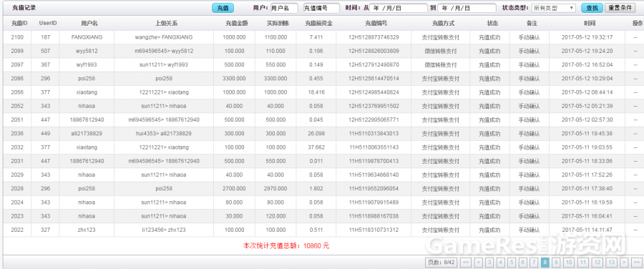Go to page 13
Viewport: 644px width, 269px height.
tap(612, 263)
